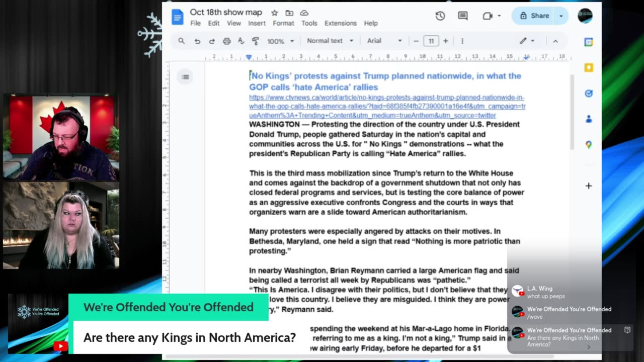Image resolution: width=644 pixels, height=362 pixels.
Task: Select the male host webcam feed
Action: (61, 138)
